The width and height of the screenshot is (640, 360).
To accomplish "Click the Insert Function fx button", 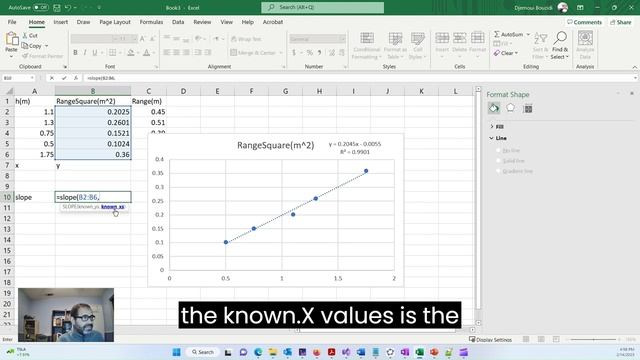I will pos(76,78).
